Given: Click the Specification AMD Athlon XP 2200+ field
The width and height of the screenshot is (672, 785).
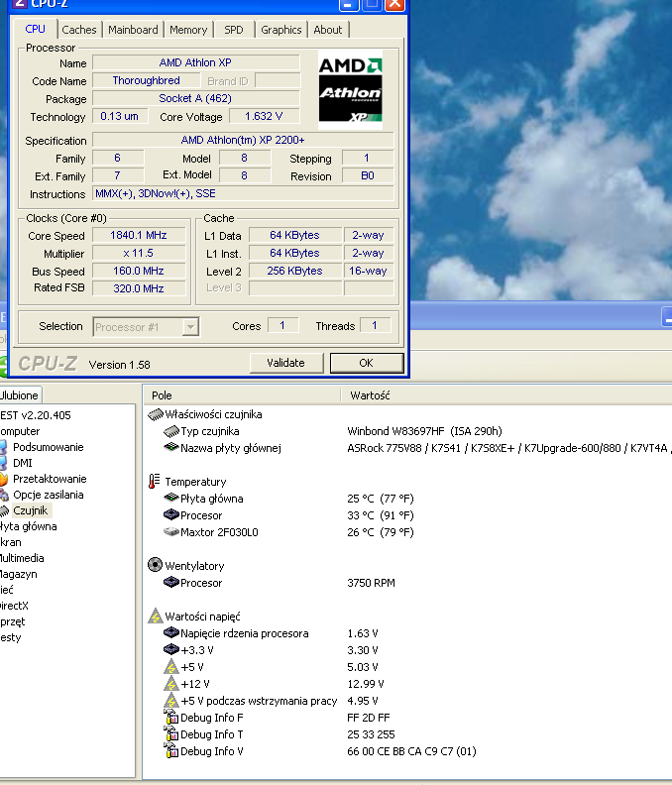Looking at the screenshot, I should [x=243, y=140].
